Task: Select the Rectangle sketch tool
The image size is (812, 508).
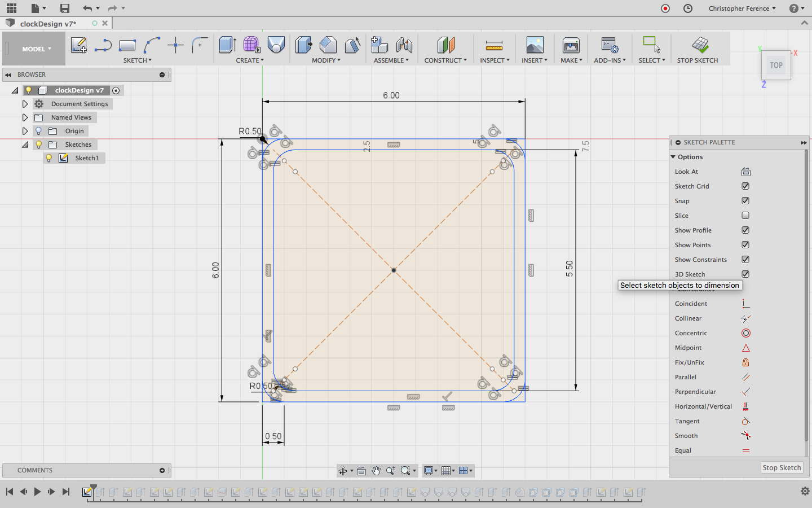Action: coord(127,45)
